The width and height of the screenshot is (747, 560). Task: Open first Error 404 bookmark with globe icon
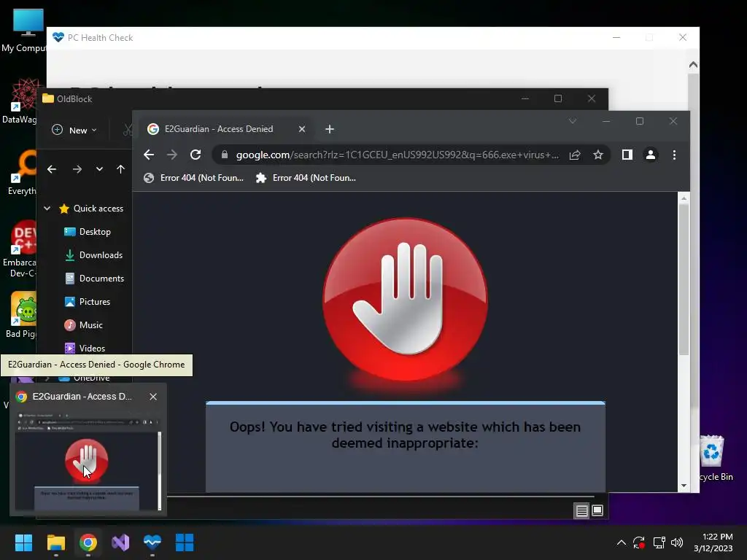click(194, 178)
